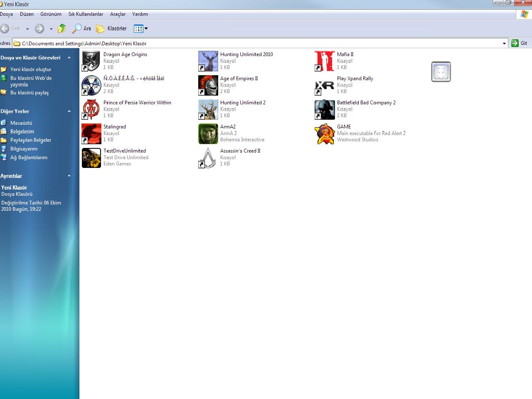
Task: Open the Görünüm menu
Action: [51, 14]
